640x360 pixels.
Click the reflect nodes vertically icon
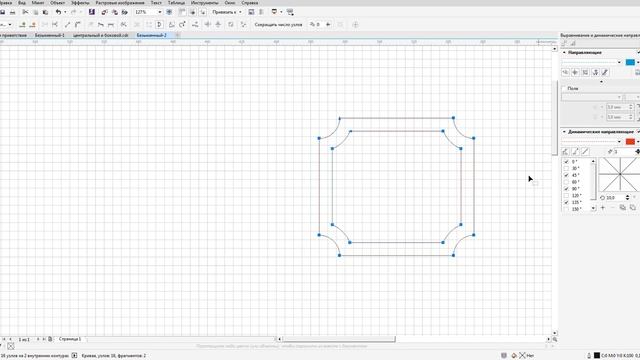click(x=218, y=24)
